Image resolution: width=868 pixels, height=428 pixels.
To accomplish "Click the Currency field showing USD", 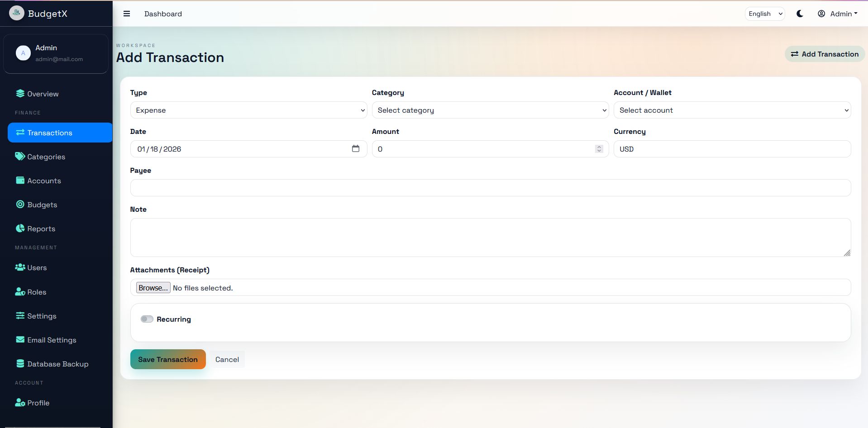I will [732, 149].
